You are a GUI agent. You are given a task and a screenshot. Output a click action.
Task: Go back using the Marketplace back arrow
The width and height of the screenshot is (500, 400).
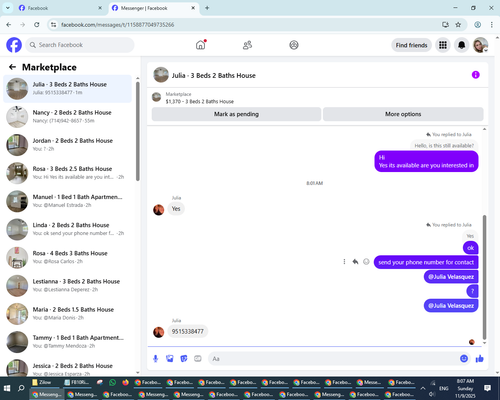pos(12,67)
